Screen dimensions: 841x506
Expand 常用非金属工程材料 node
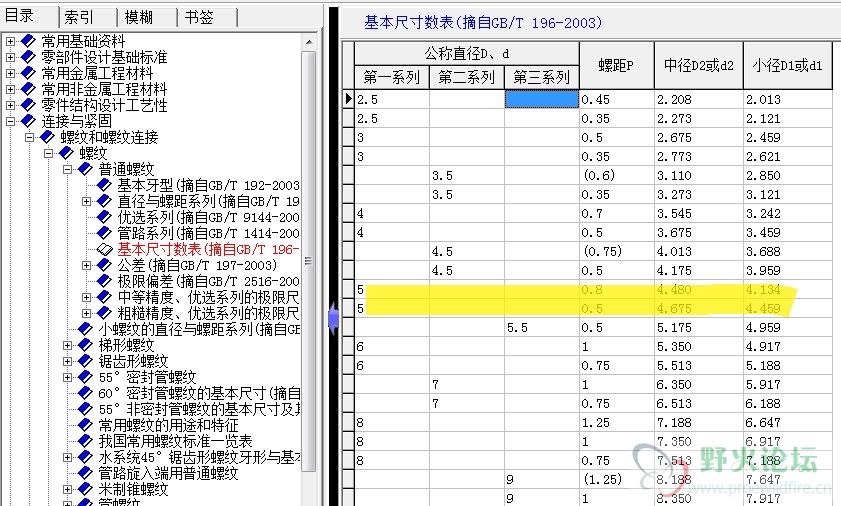[x=11, y=89]
